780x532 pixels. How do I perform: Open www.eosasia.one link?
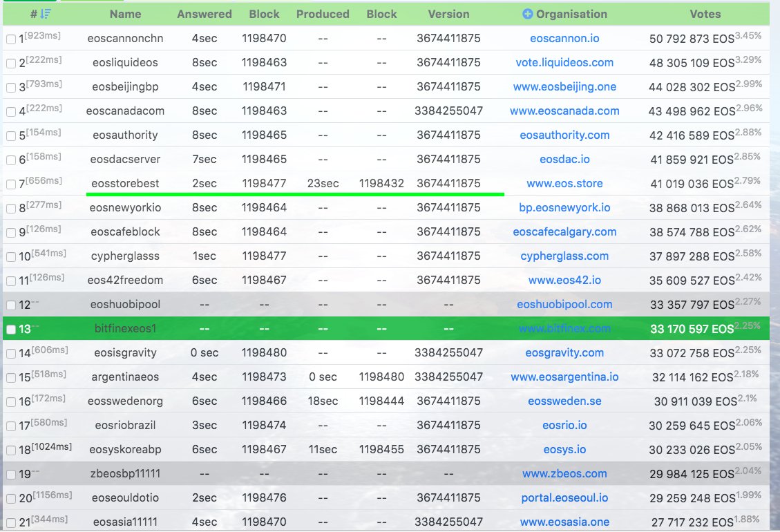564,522
